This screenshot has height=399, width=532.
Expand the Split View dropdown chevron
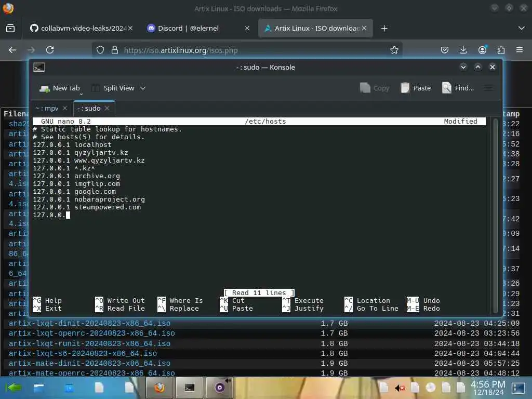[x=143, y=88]
